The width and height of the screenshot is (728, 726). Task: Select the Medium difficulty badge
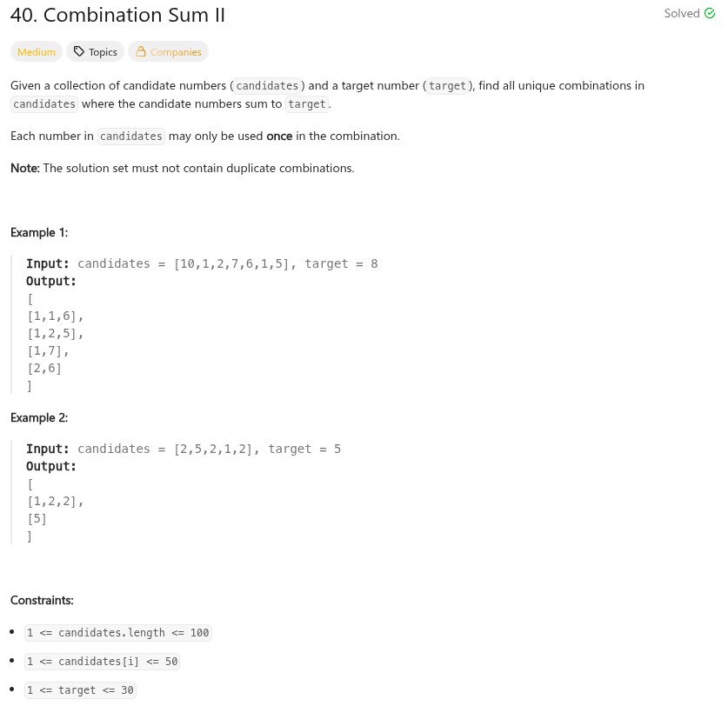(x=37, y=52)
